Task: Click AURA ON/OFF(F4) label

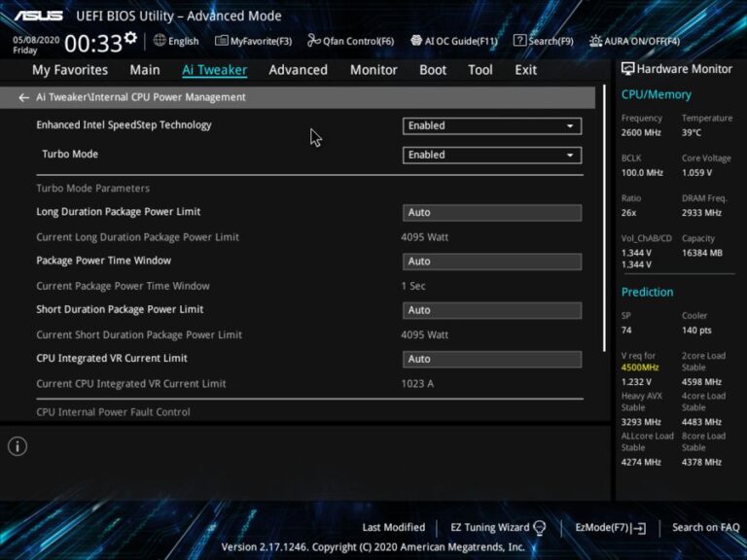Action: (642, 42)
